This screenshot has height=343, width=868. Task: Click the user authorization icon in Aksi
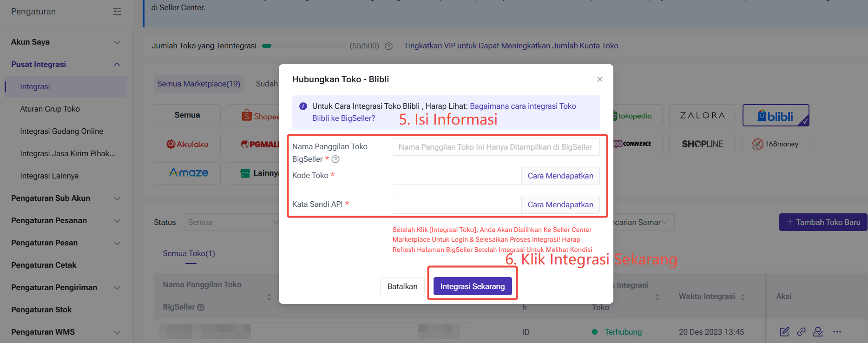click(818, 331)
